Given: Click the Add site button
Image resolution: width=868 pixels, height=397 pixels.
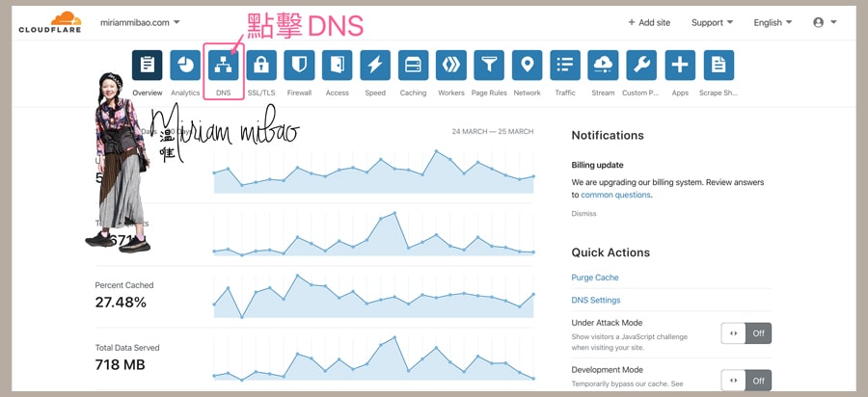Looking at the screenshot, I should click(x=649, y=23).
